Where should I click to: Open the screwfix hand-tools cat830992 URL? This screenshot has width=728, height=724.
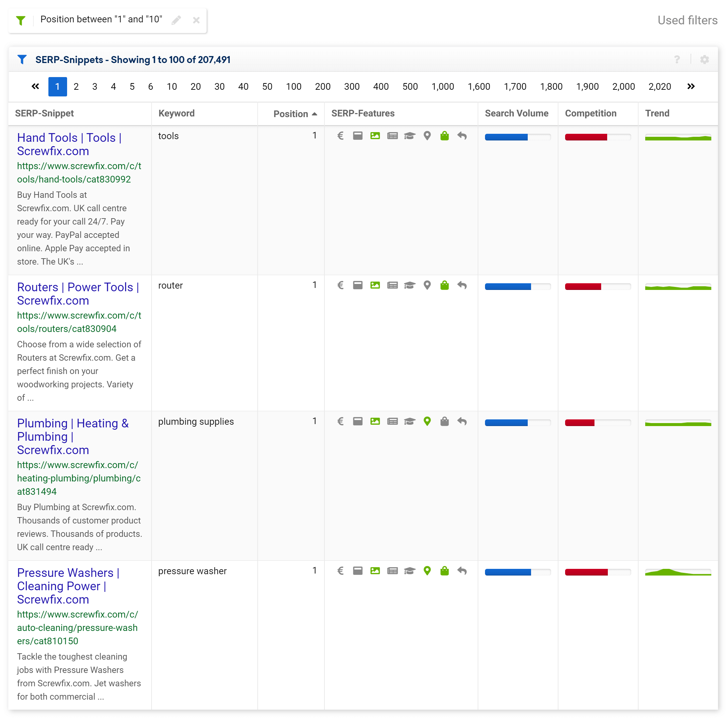click(79, 172)
